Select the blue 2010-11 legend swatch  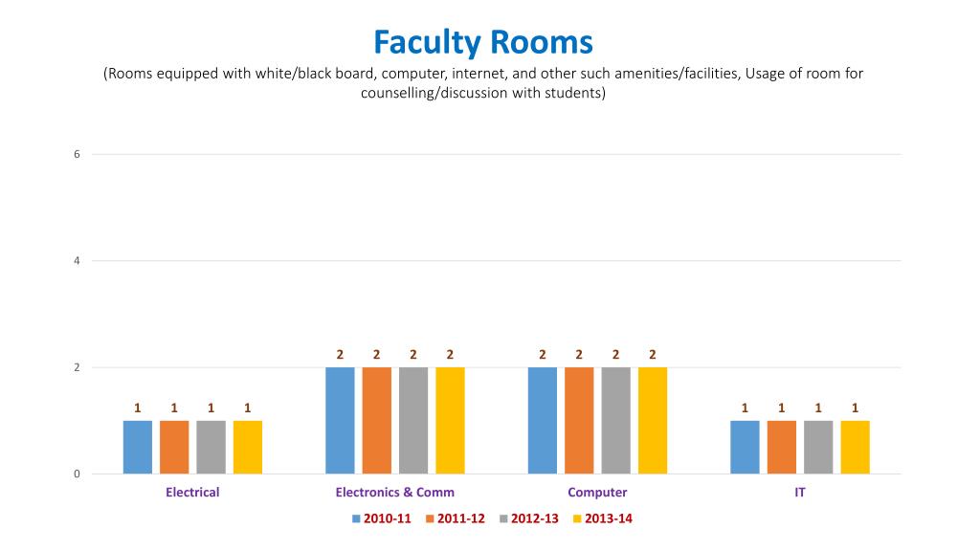tap(356, 518)
